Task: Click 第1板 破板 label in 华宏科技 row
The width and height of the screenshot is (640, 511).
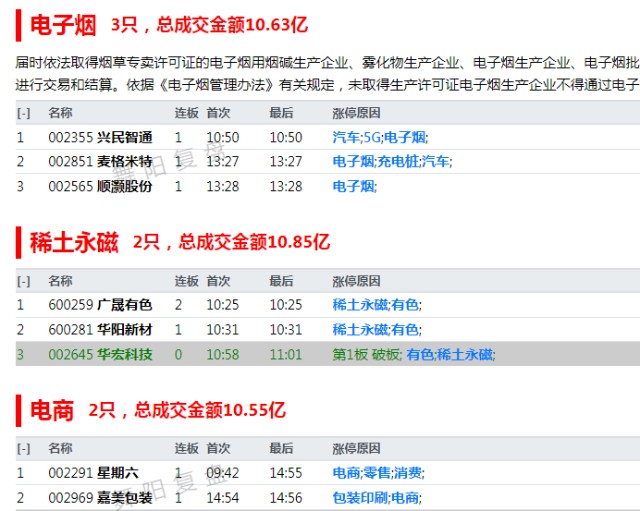Action: pos(367,354)
